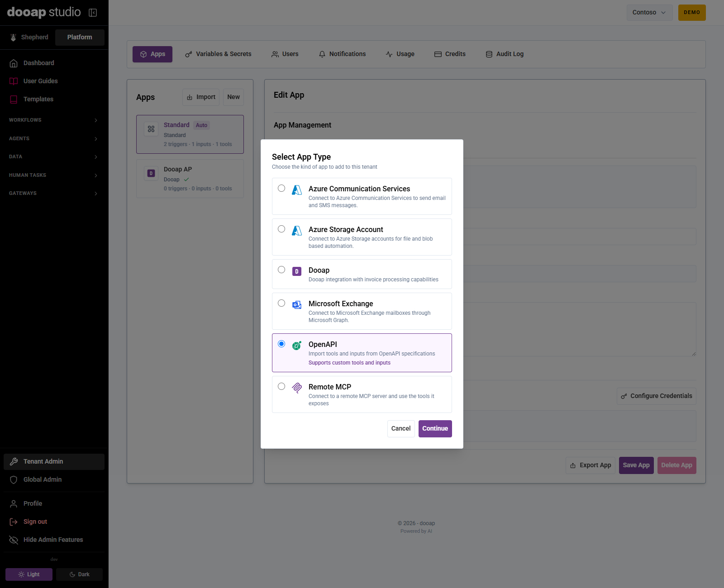
Task: Select the Remote MCP radio button
Action: (281, 386)
